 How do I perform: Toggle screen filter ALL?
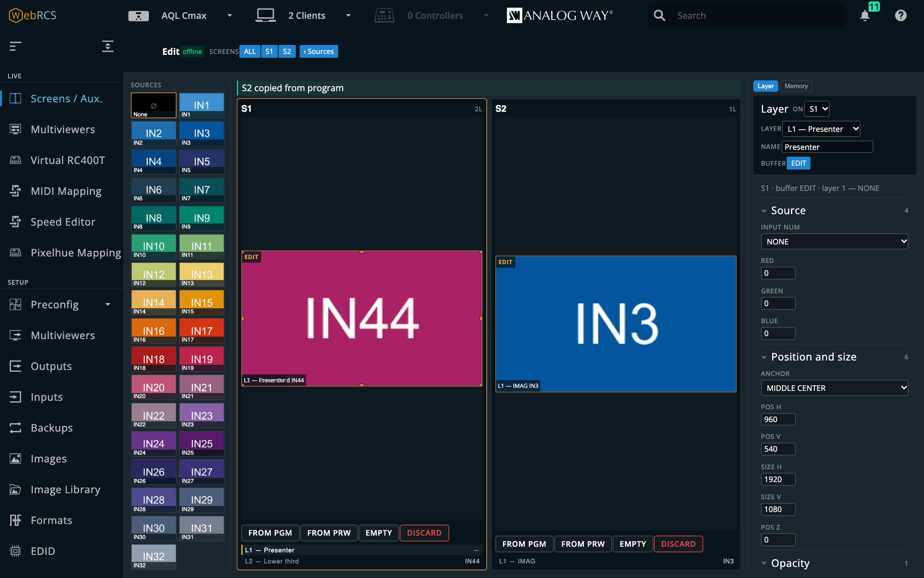coord(250,51)
